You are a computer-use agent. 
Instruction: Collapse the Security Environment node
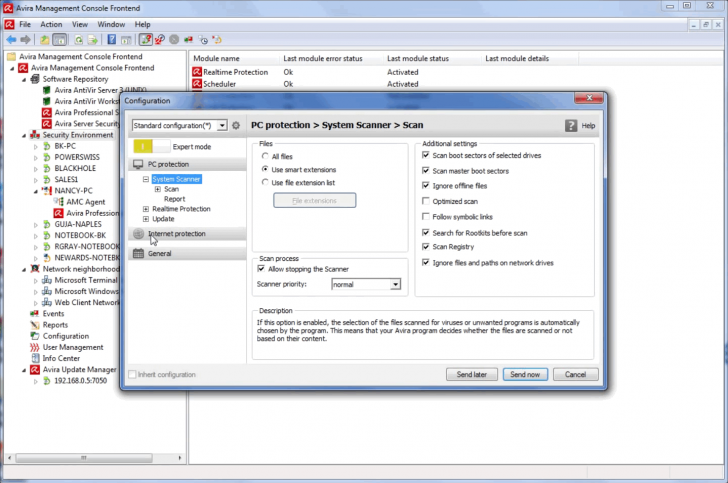(24, 135)
